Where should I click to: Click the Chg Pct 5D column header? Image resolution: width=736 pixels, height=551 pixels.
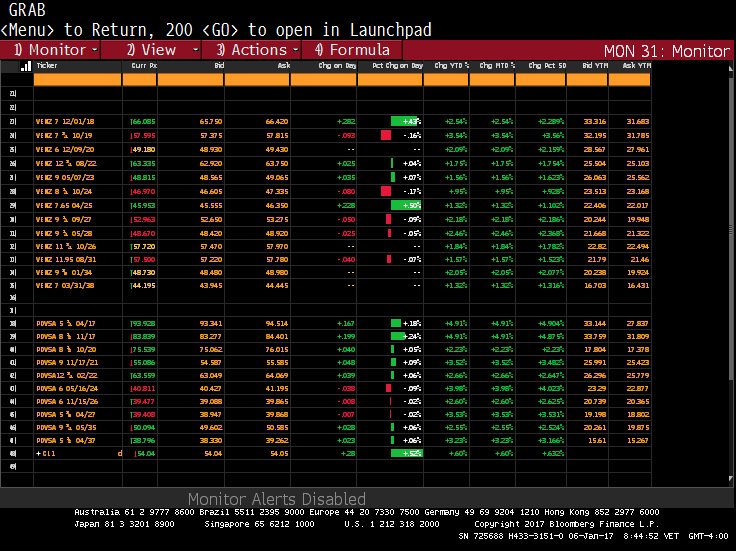click(547, 66)
